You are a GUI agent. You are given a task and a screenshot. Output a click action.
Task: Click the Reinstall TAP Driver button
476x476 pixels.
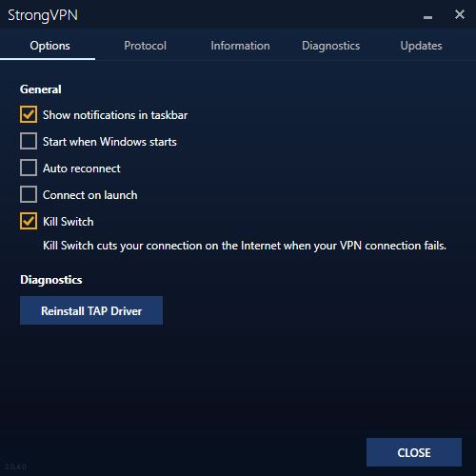pyautogui.click(x=91, y=310)
